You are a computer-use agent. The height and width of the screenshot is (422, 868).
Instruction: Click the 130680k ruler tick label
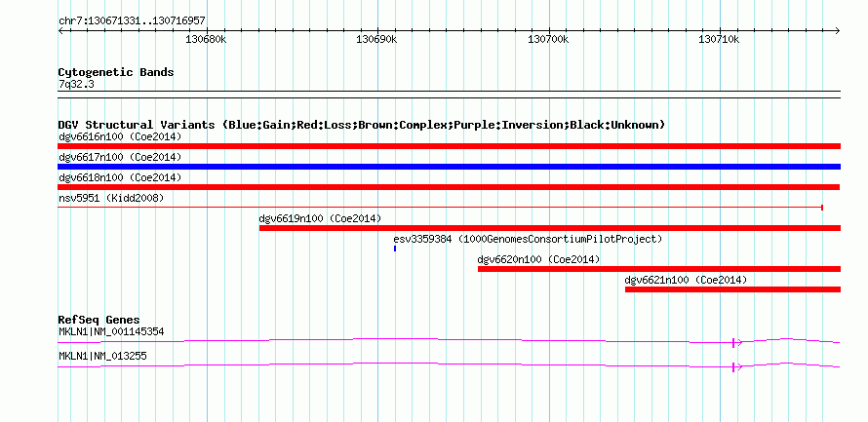coord(206,40)
